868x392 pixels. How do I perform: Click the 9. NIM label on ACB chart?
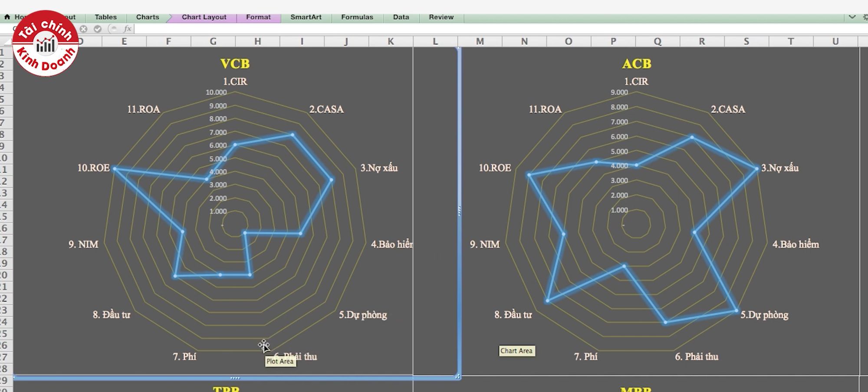point(485,244)
